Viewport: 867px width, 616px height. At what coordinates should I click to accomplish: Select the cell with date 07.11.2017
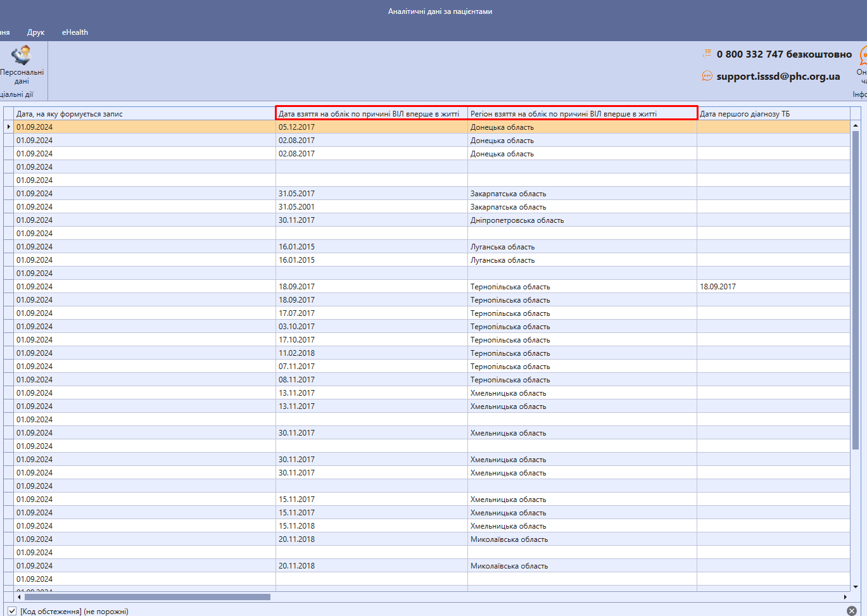[372, 367]
